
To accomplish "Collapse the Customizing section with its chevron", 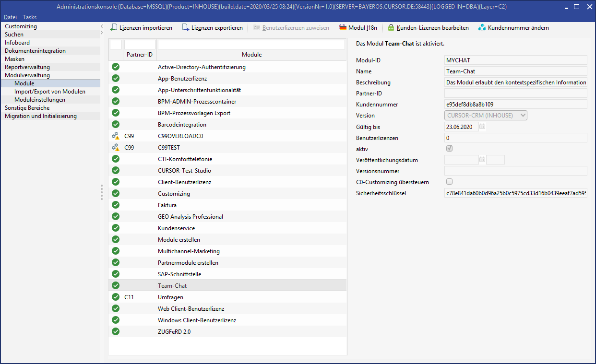I will coord(101,26).
